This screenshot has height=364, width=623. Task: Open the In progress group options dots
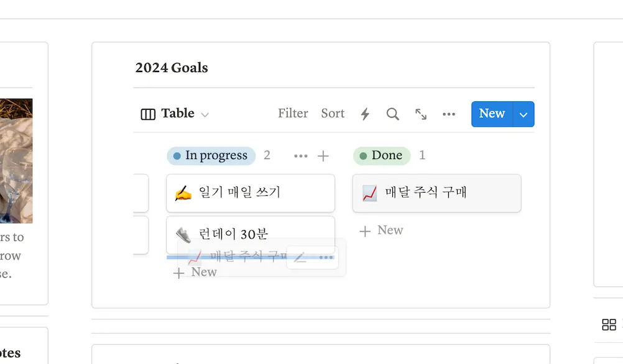300,156
